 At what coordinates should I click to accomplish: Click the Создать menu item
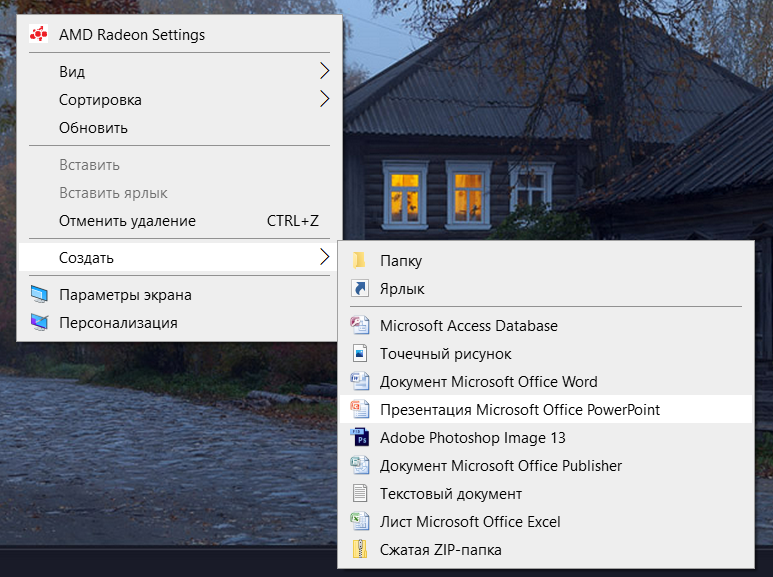point(179,257)
